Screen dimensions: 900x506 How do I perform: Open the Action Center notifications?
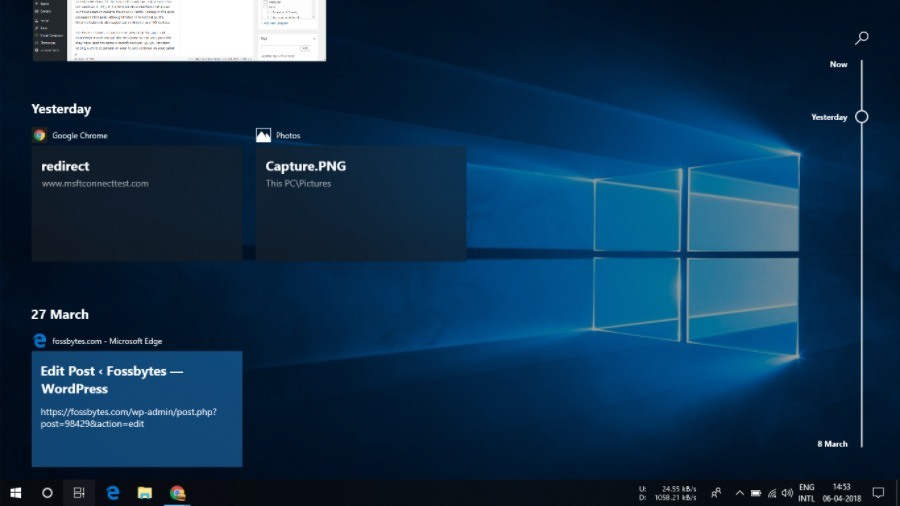878,493
